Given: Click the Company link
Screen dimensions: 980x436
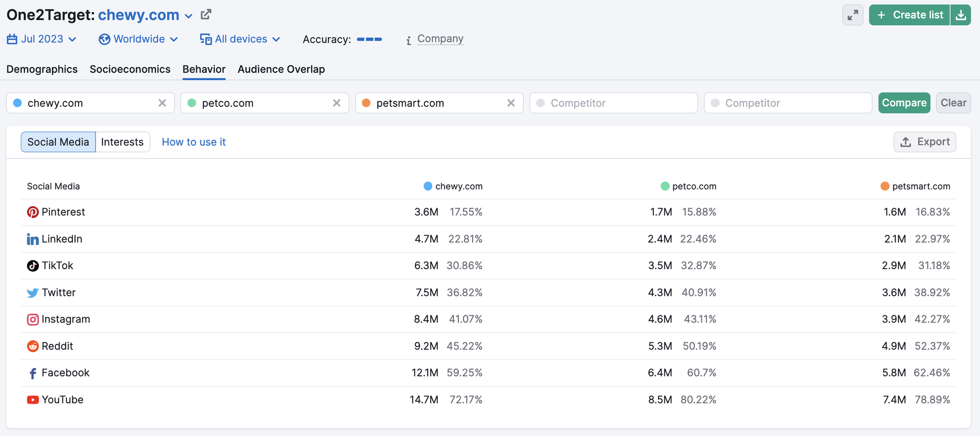Looking at the screenshot, I should [441, 39].
